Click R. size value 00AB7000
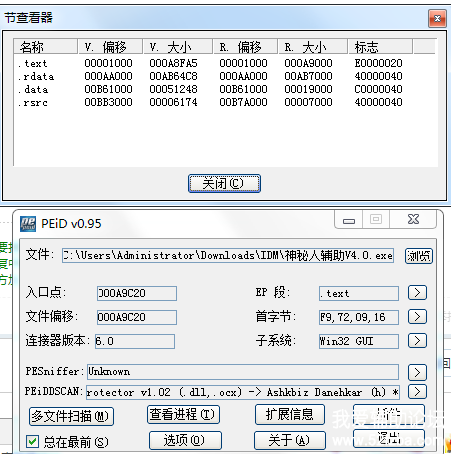This screenshot has height=454, width=451. [x=308, y=76]
